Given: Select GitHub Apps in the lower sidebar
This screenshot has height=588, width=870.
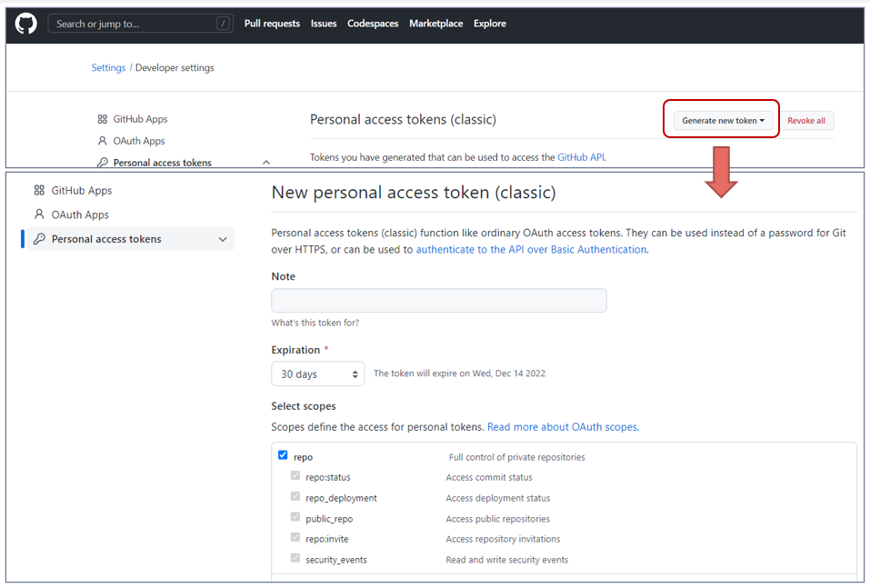Looking at the screenshot, I should point(82,190).
